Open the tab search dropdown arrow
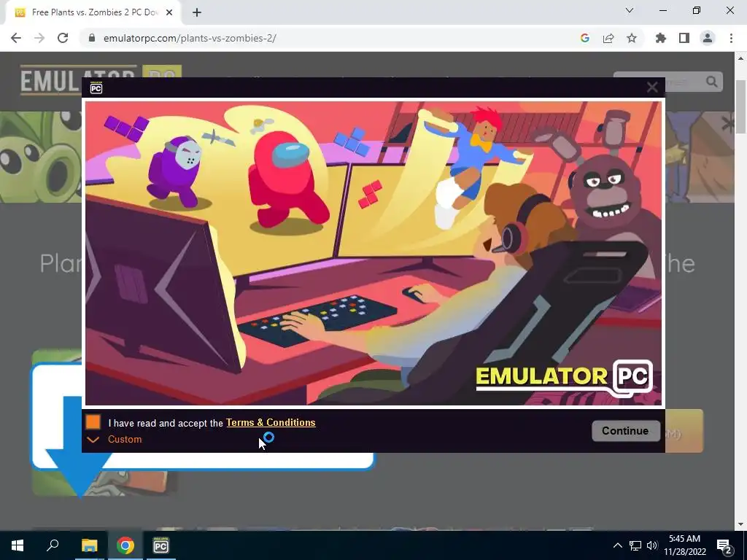Viewport: 747px width, 560px height. point(630,10)
